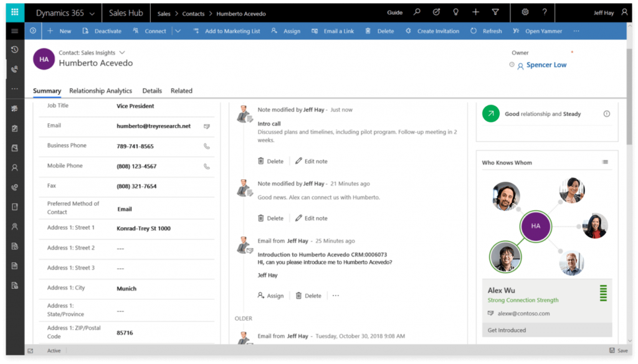Open the sidebar ellipsis more icon
This screenshot has width=638, height=364.
[x=15, y=88]
